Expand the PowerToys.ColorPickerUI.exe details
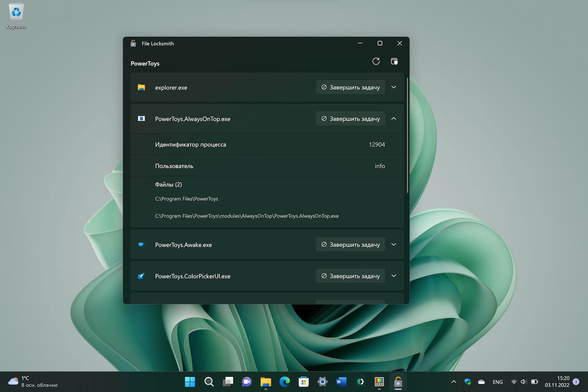 coord(394,276)
